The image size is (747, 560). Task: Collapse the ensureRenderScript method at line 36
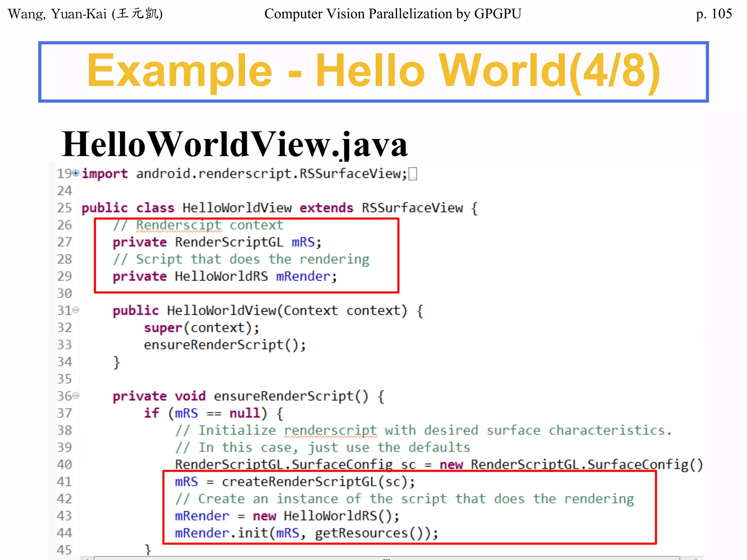coord(76,396)
